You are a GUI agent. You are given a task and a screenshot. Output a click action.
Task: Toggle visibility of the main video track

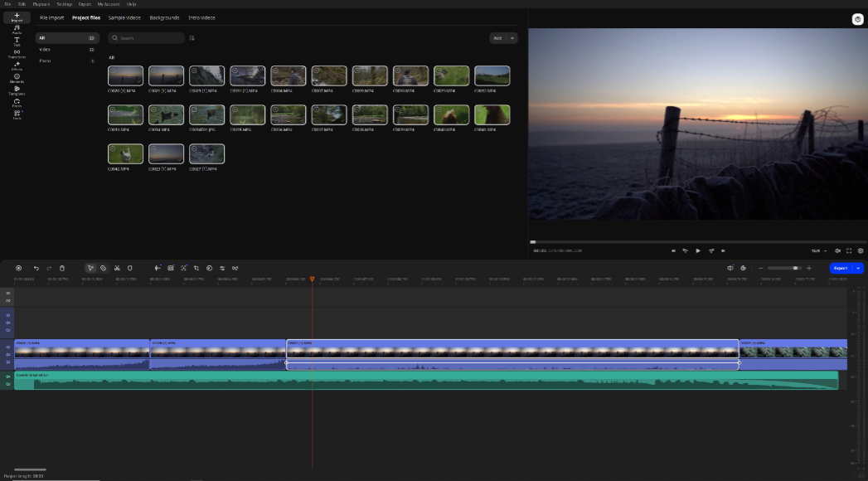point(7,347)
